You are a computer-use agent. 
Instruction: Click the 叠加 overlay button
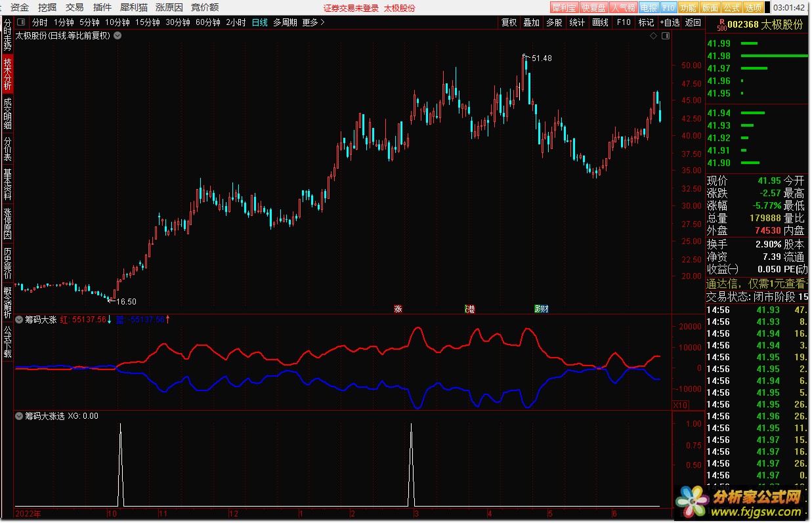[531, 22]
